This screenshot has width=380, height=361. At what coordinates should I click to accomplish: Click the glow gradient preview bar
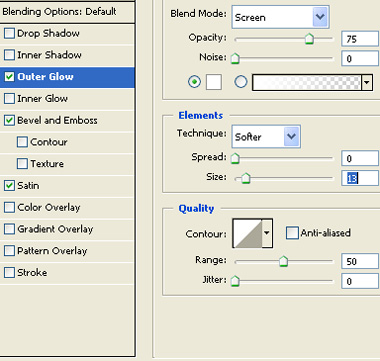pyautogui.click(x=307, y=82)
